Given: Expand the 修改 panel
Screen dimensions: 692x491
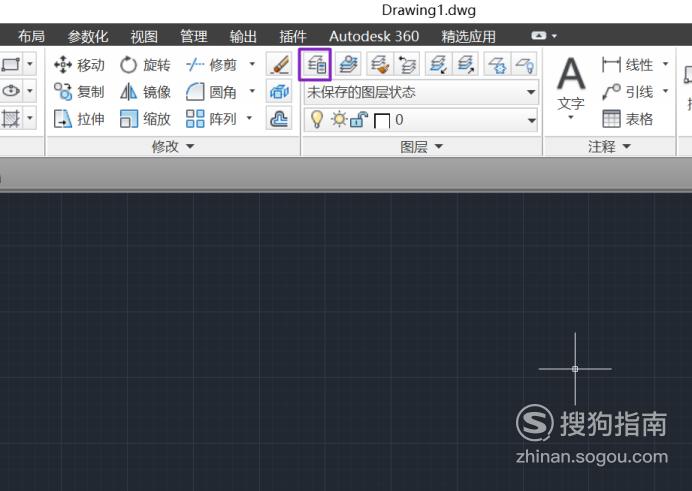Looking at the screenshot, I should pyautogui.click(x=173, y=146).
